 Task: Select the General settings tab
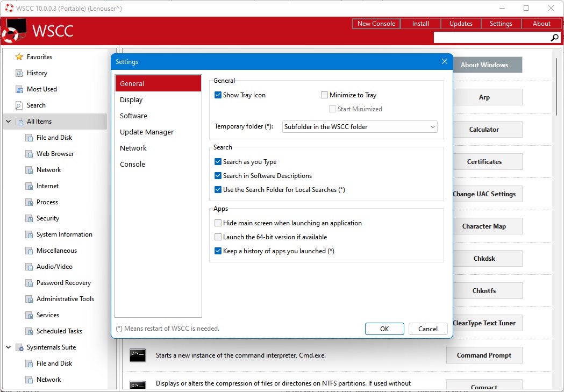tap(158, 83)
